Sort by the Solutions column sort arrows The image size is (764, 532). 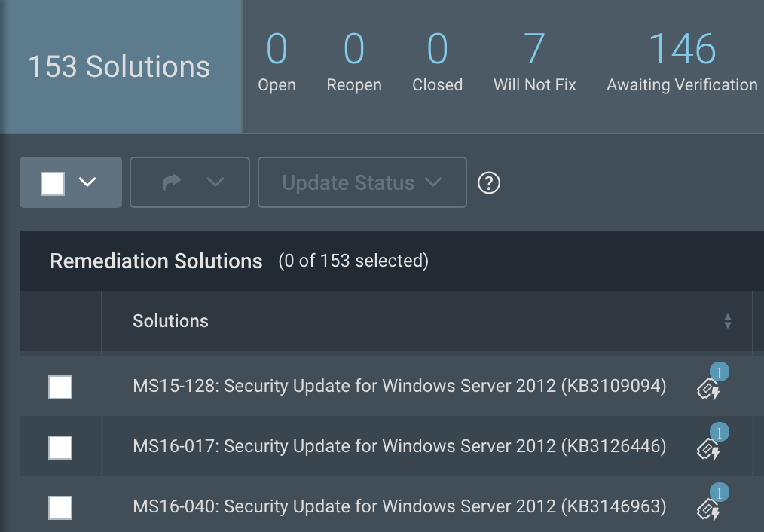(727, 321)
